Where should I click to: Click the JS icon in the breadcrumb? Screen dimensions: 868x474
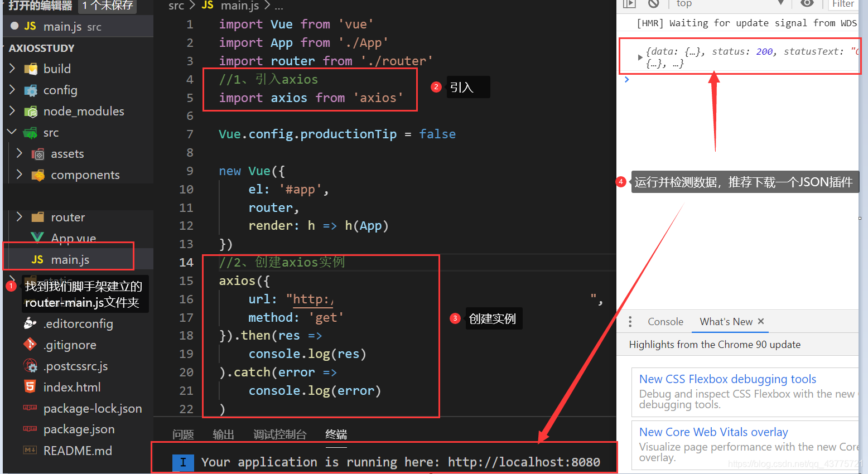click(x=208, y=6)
